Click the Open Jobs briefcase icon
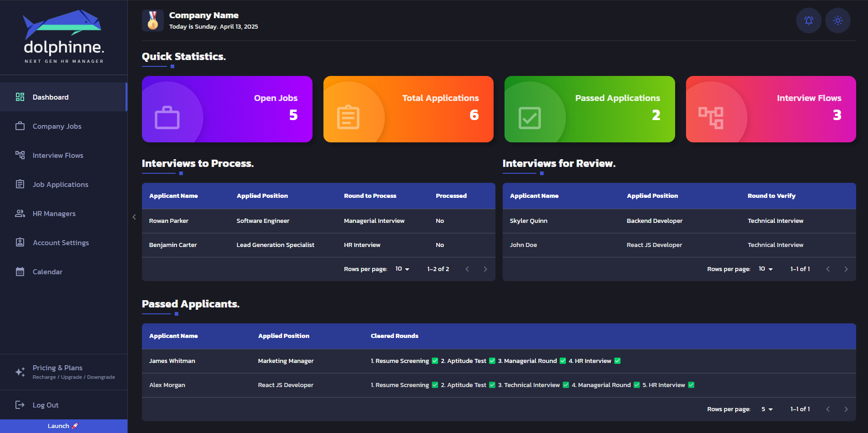Screen dimensions: 868x433 click(167, 118)
